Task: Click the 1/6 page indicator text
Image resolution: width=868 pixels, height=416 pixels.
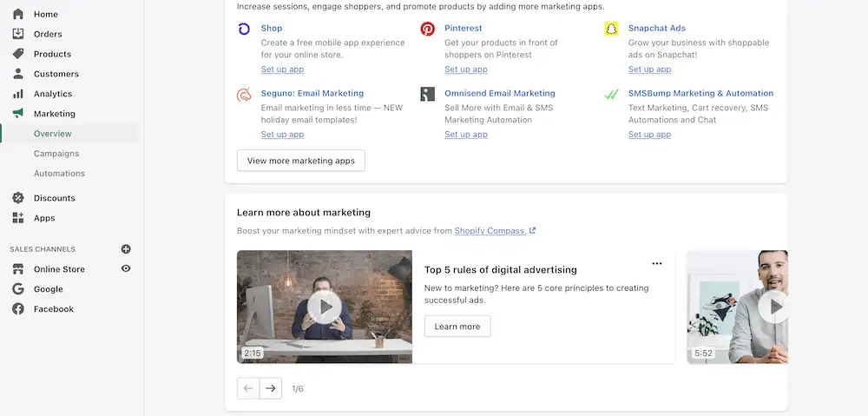Action: (x=298, y=389)
